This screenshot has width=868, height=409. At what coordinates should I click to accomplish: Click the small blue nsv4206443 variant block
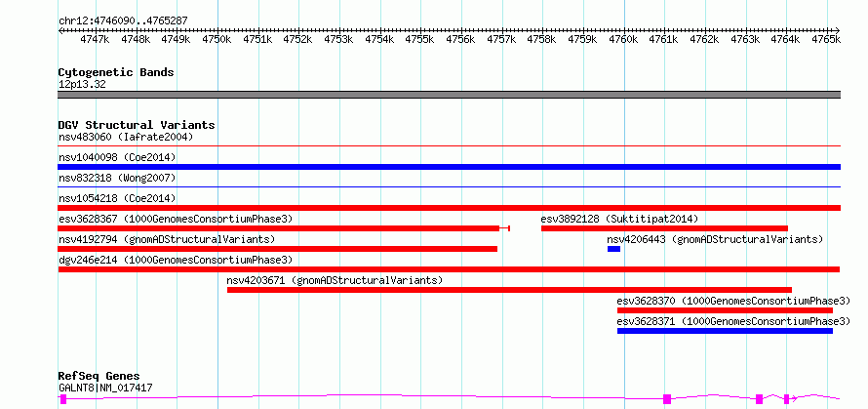613,249
